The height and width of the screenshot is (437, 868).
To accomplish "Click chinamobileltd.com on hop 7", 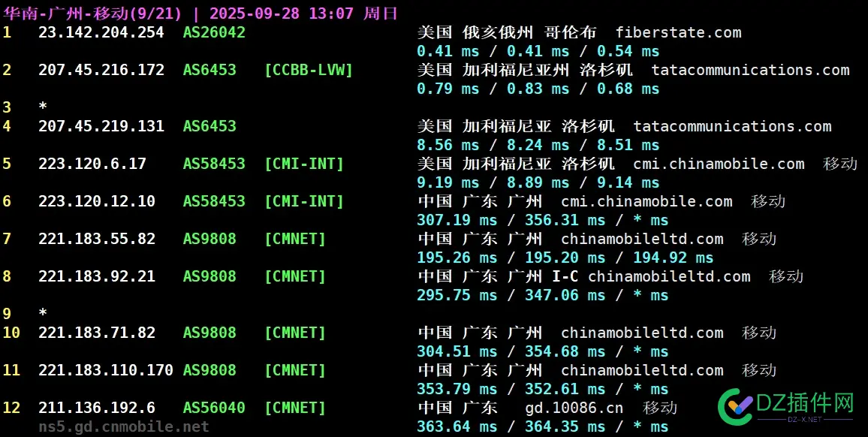I will pos(642,239).
